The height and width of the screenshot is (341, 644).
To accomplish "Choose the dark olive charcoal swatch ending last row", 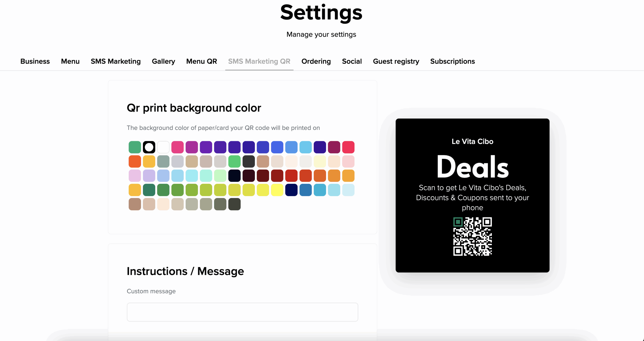I will [x=234, y=204].
